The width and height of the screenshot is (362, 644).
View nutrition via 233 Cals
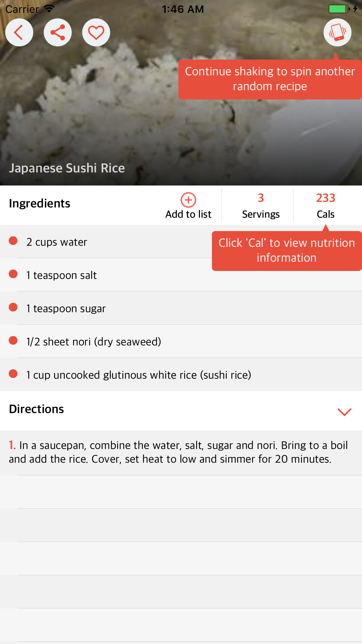326,206
